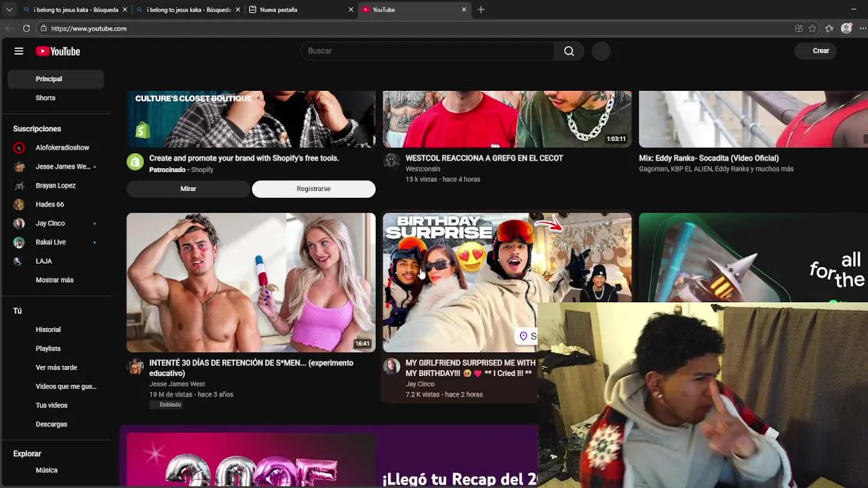This screenshot has height=488, width=868.
Task: Open a new tab with plus button
Action: point(481,9)
